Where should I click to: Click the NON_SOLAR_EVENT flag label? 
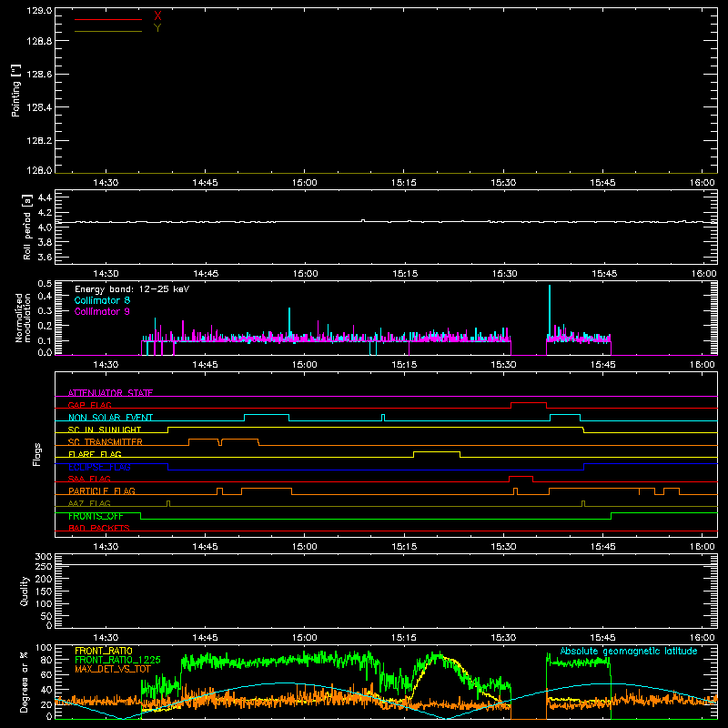[110, 418]
